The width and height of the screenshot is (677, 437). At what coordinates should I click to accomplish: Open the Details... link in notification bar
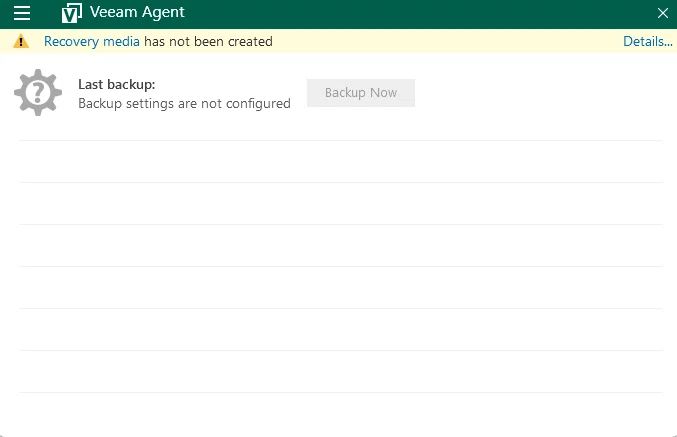[x=648, y=41]
